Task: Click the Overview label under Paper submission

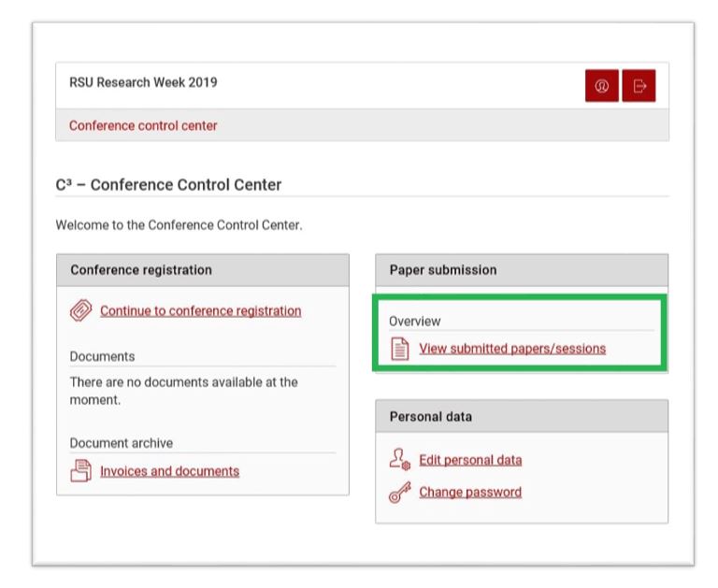Action: pyautogui.click(x=414, y=321)
